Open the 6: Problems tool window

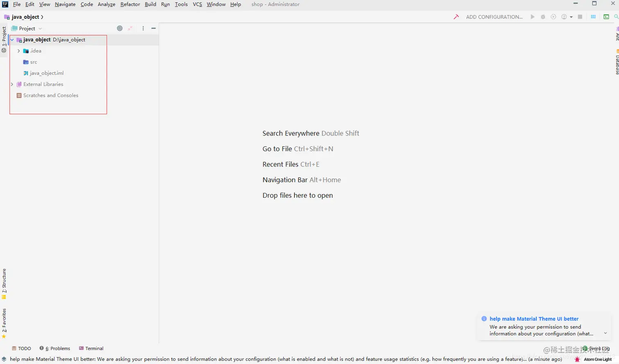tap(55, 348)
